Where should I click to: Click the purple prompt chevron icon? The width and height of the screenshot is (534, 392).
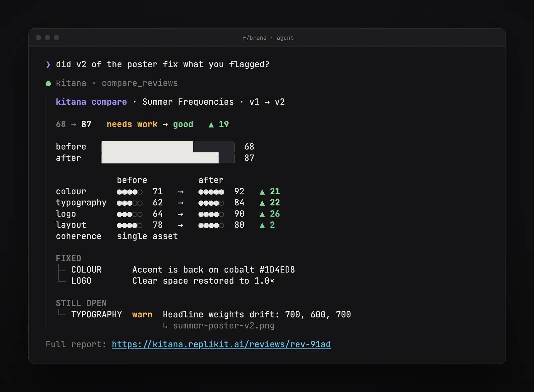48,65
